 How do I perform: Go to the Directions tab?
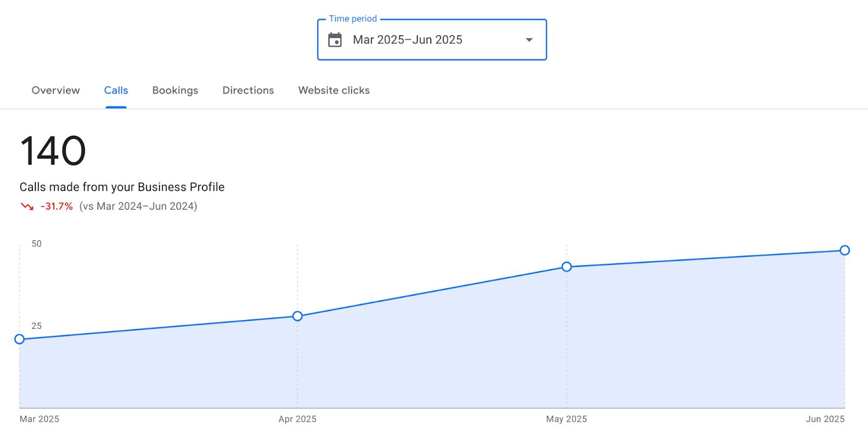248,91
